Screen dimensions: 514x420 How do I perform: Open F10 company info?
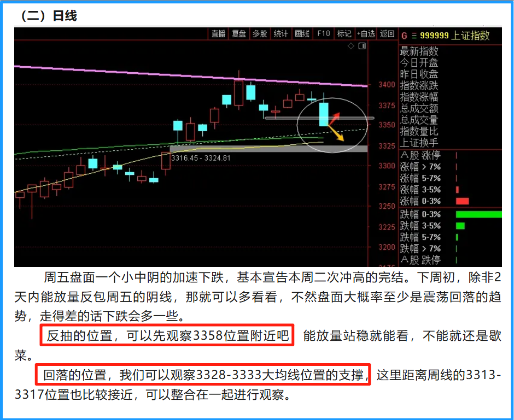[323, 34]
